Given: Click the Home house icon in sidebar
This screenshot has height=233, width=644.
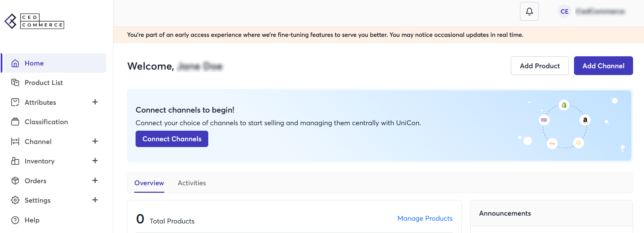Looking at the screenshot, I should point(15,63).
